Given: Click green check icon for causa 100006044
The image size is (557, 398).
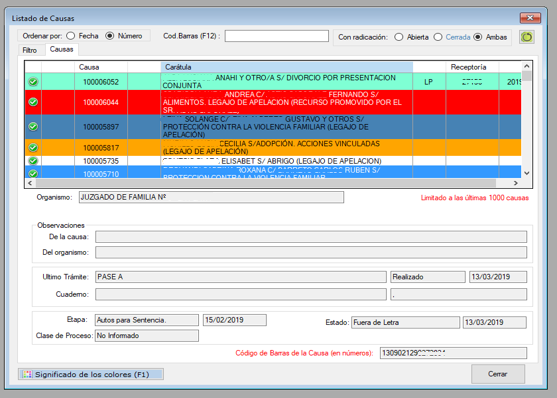Looking at the screenshot, I should click(33, 102).
